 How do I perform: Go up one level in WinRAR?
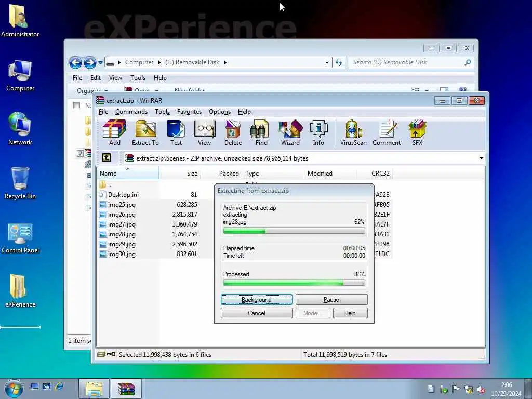[x=106, y=157]
